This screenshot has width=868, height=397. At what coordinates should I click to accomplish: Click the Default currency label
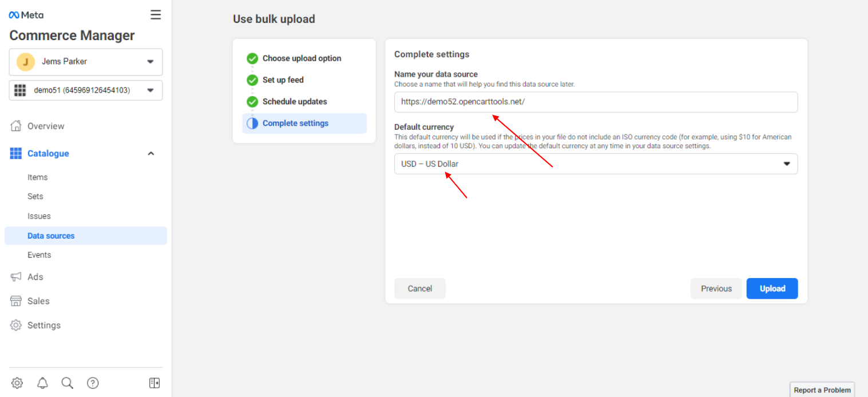click(x=424, y=127)
